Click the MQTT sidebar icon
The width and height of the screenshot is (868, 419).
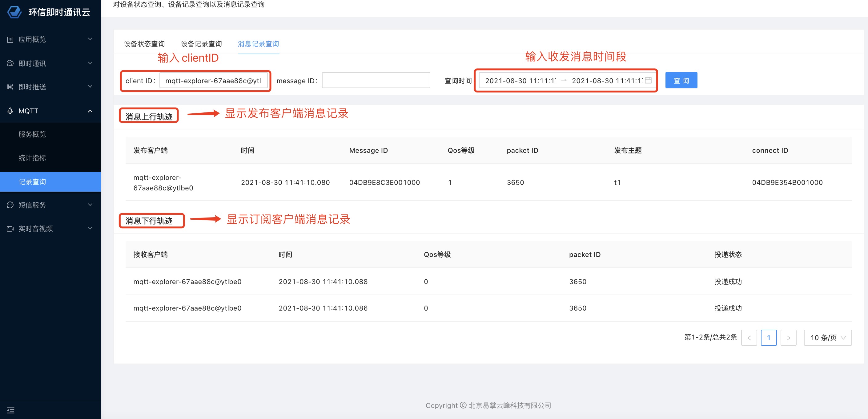click(x=10, y=111)
